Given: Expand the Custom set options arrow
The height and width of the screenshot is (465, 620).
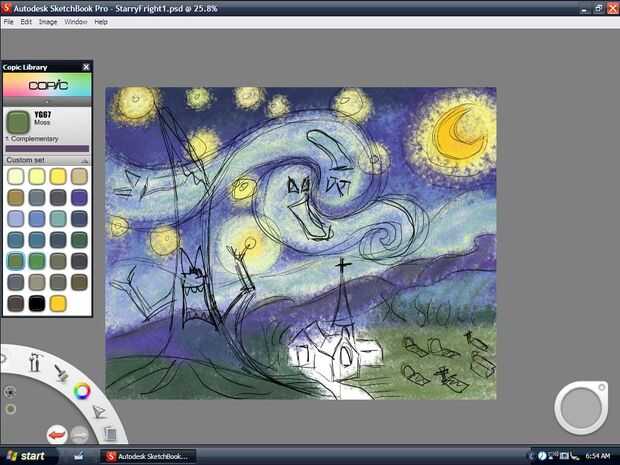Looking at the screenshot, I should click(x=84, y=161).
